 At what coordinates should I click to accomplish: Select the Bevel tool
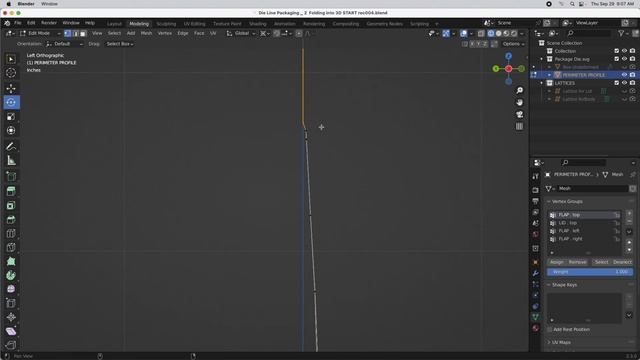11,219
